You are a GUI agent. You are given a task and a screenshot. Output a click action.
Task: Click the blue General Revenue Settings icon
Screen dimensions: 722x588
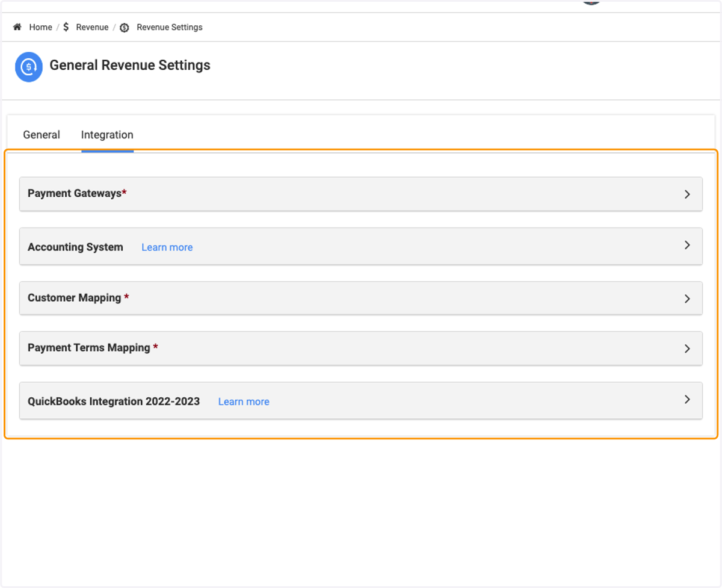[x=29, y=67]
